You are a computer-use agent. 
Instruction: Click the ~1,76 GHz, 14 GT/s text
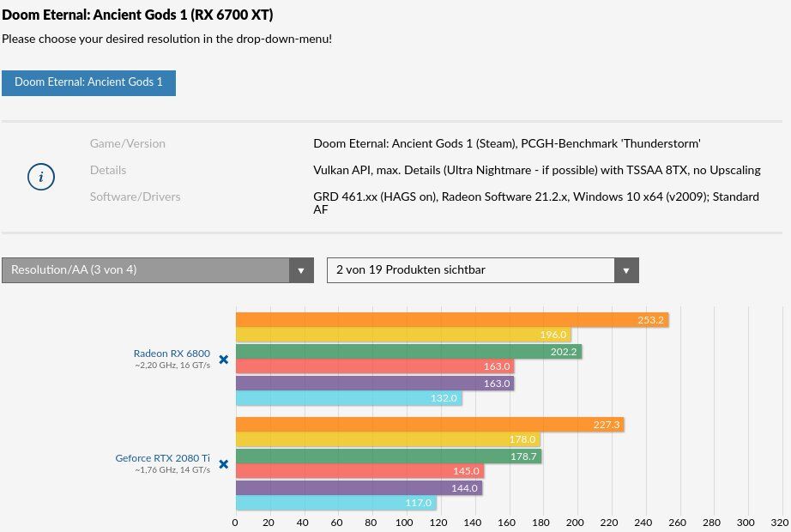click(172, 469)
